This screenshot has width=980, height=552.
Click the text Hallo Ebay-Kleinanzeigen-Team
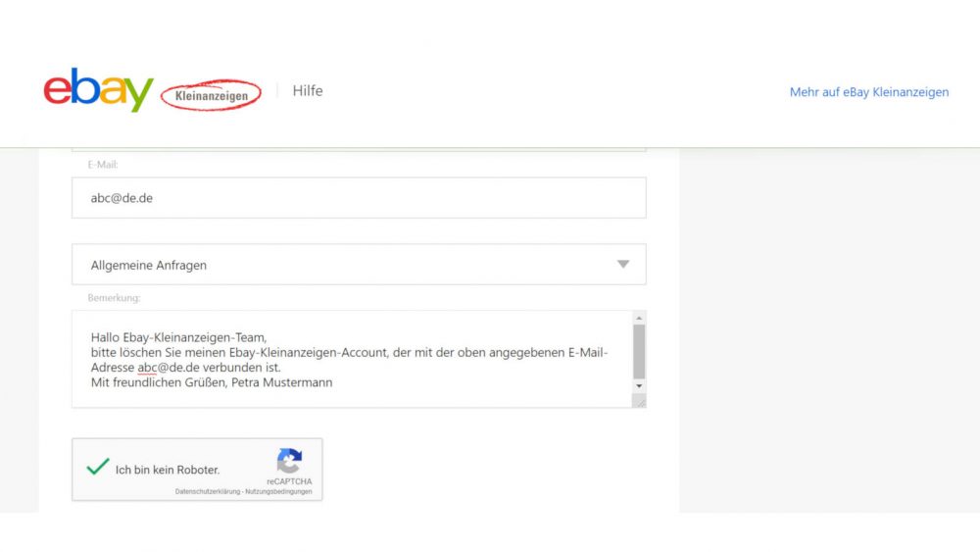(x=178, y=337)
